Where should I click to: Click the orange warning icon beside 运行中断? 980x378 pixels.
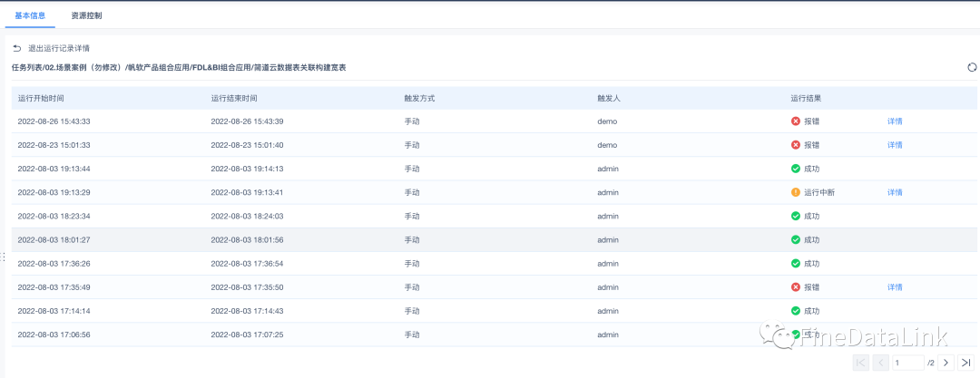(x=796, y=192)
